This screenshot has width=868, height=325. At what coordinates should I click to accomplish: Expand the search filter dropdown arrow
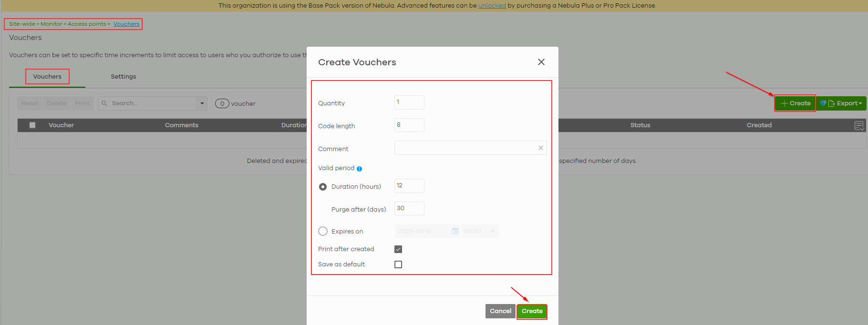tap(202, 103)
